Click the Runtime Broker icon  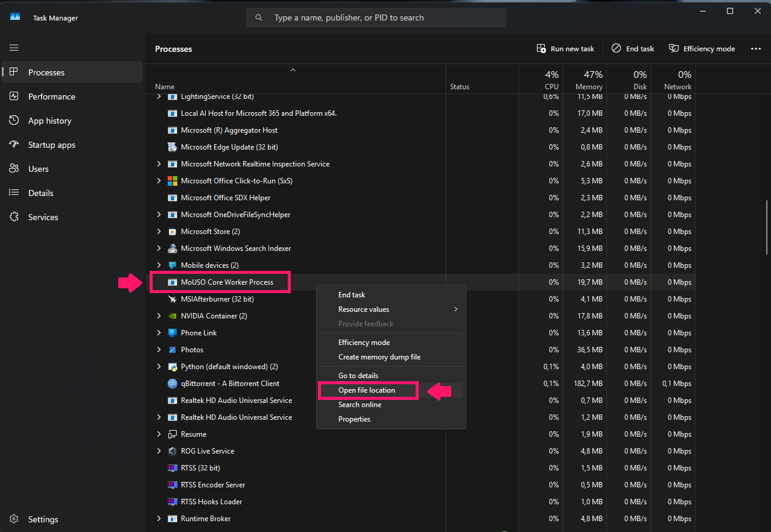pos(172,519)
